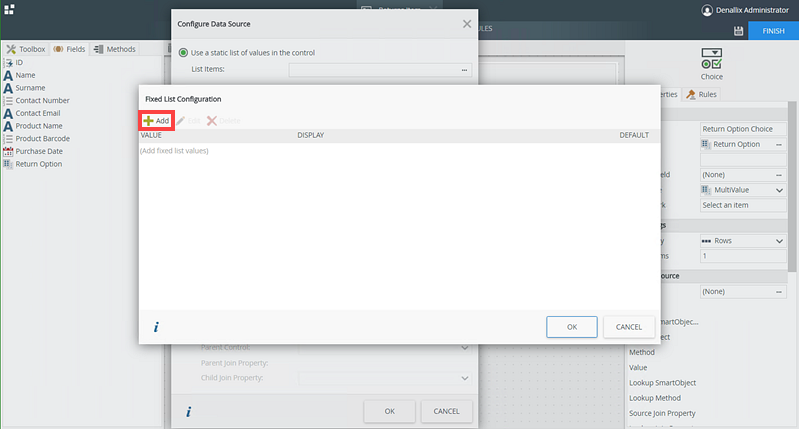Click the Lookup Method property label
Viewport: 800px width, 429px height.
tap(655, 398)
